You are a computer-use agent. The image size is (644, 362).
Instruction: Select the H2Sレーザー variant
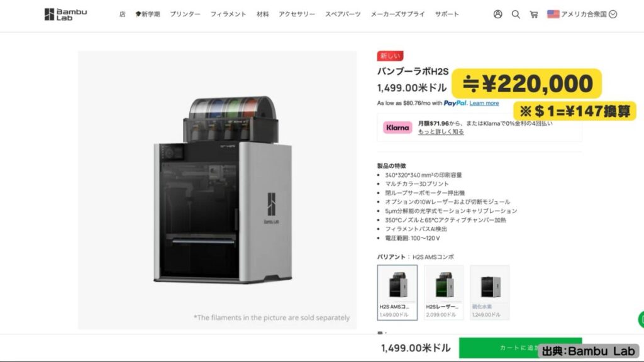coord(443,292)
